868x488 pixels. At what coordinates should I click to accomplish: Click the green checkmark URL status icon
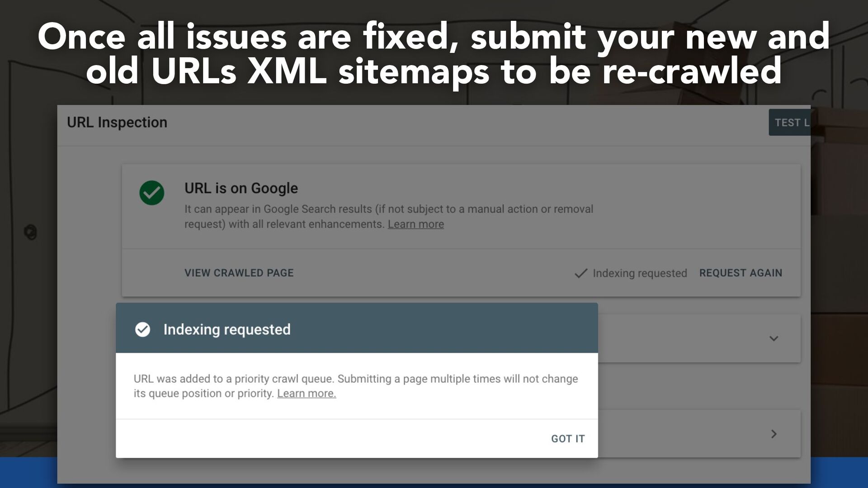[x=152, y=193]
